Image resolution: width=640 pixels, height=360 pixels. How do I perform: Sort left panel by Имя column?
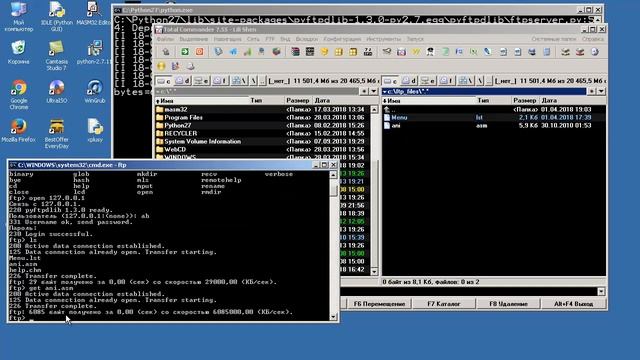(x=202, y=100)
